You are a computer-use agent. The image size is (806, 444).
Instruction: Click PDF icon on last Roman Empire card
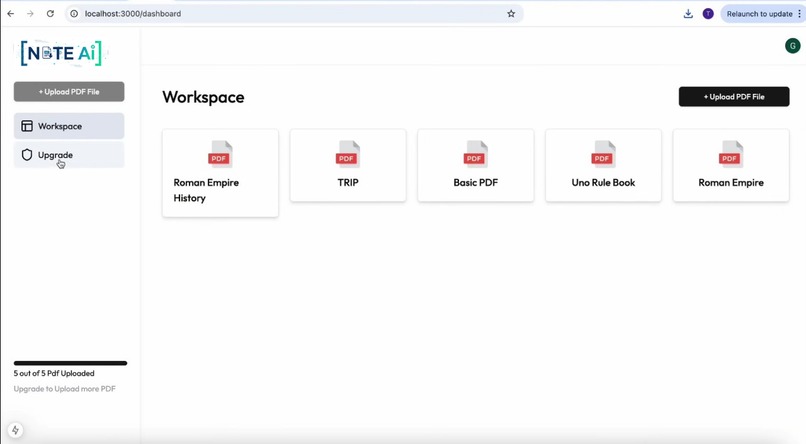[730, 154]
